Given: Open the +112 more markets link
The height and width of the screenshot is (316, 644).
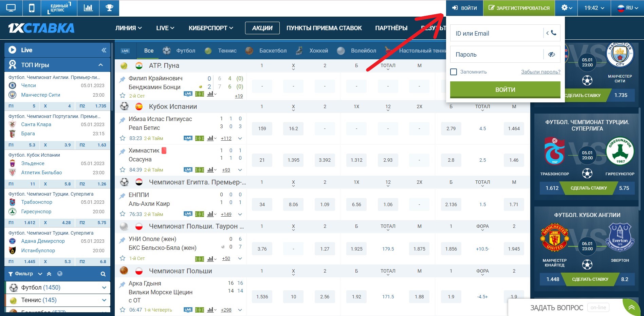Looking at the screenshot, I should (x=226, y=138).
